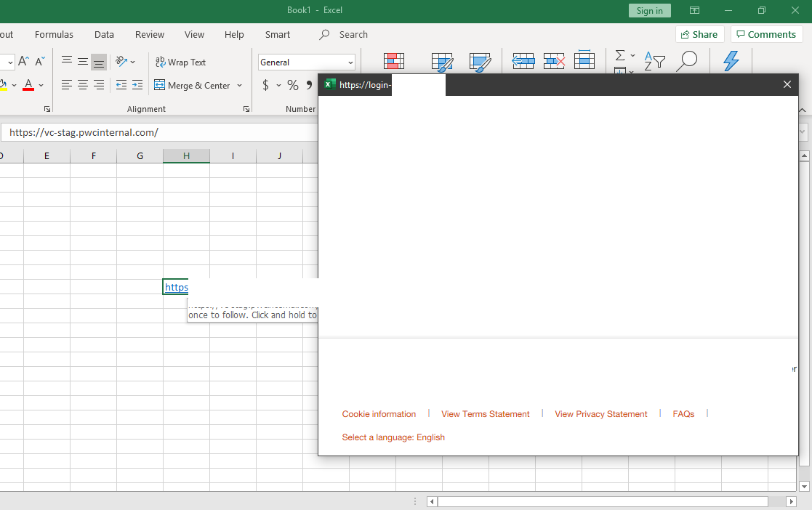Screen dimensions: 812x510
Task: Click the Find & Select magnifier icon
Action: click(687, 61)
